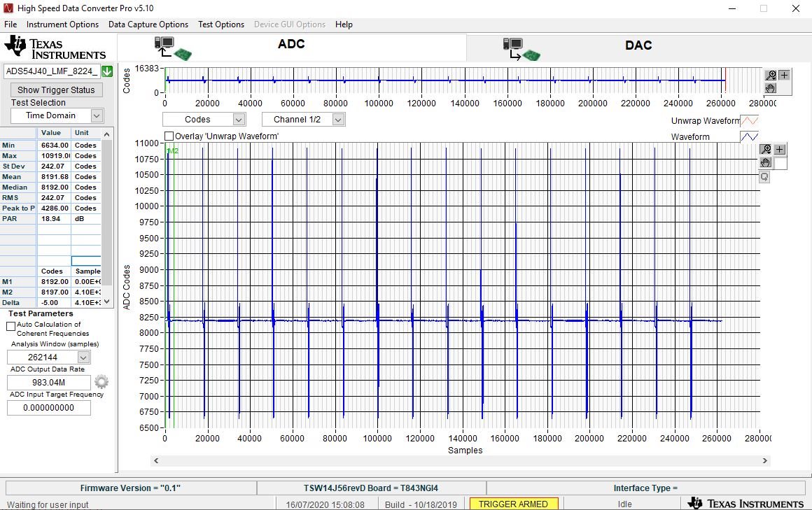Click the Waveform plot color legend
The image size is (812, 510).
tap(749, 137)
